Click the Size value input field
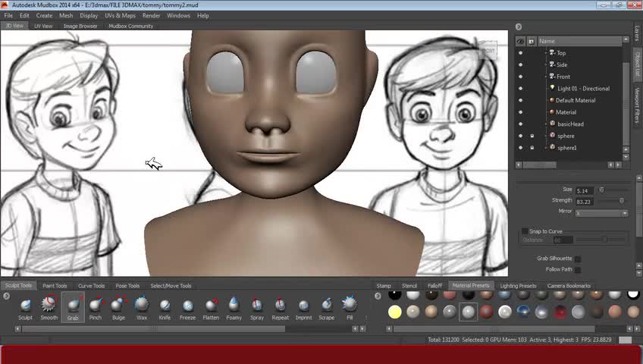 [x=584, y=190]
